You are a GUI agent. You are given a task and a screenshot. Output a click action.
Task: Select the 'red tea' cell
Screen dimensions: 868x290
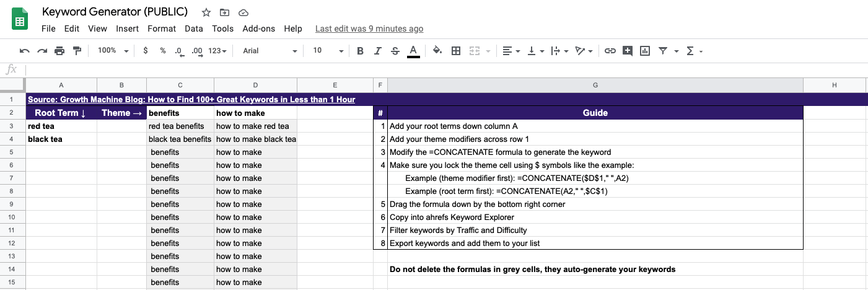coord(61,126)
